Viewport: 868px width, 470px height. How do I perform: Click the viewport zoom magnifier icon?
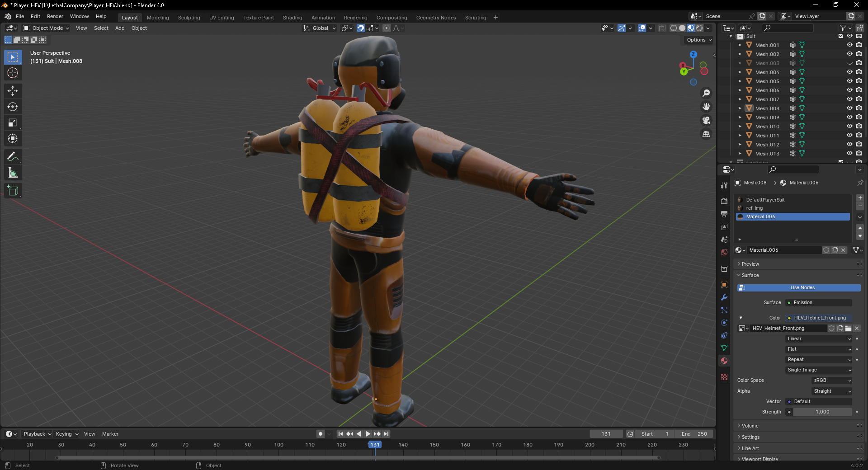(706, 93)
